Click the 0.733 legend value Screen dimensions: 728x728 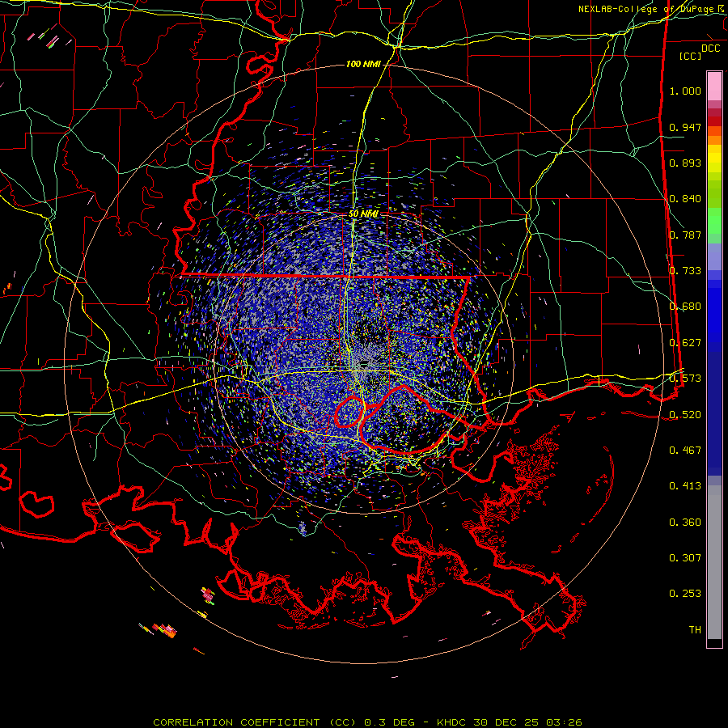tap(685, 271)
